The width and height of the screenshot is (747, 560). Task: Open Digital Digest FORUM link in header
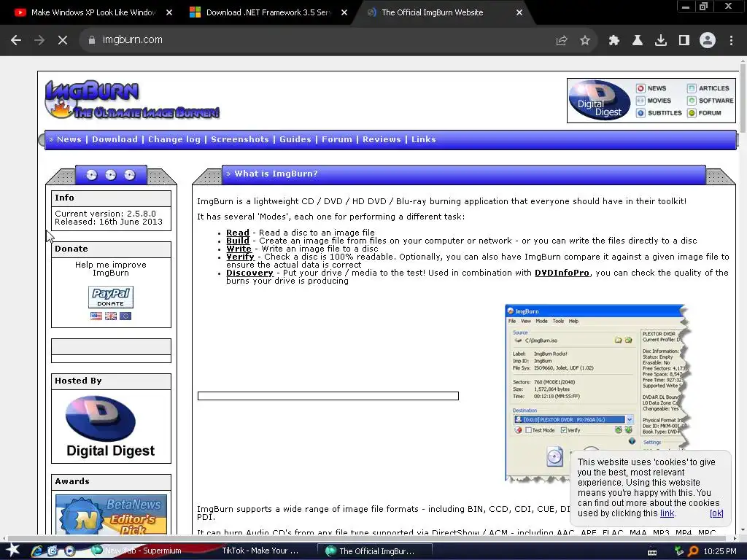point(704,113)
